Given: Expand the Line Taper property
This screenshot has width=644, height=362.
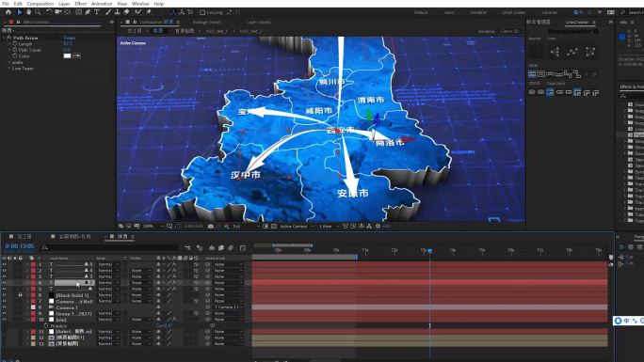Looking at the screenshot, I should click(x=9, y=69).
